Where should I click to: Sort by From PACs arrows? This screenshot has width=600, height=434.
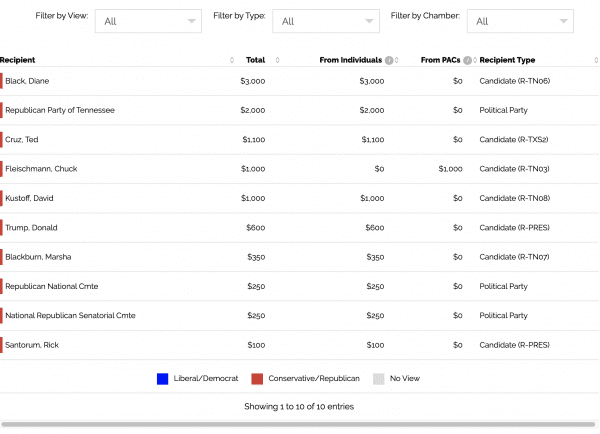pos(475,60)
